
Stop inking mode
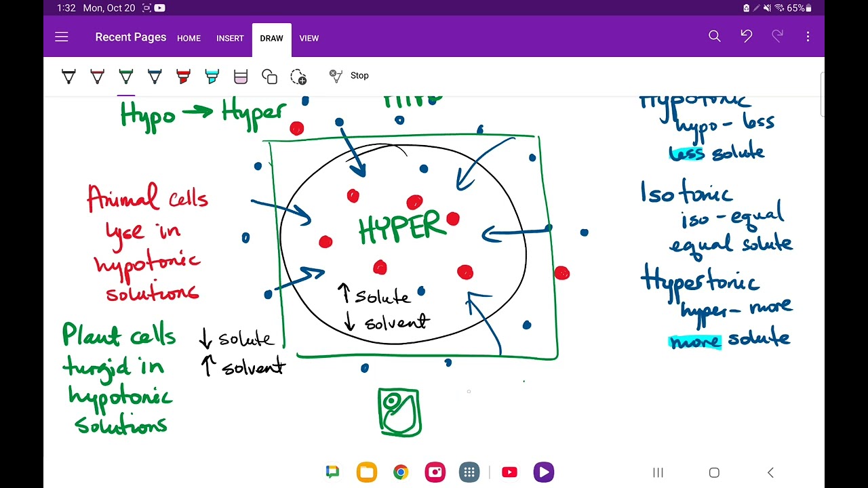click(349, 75)
